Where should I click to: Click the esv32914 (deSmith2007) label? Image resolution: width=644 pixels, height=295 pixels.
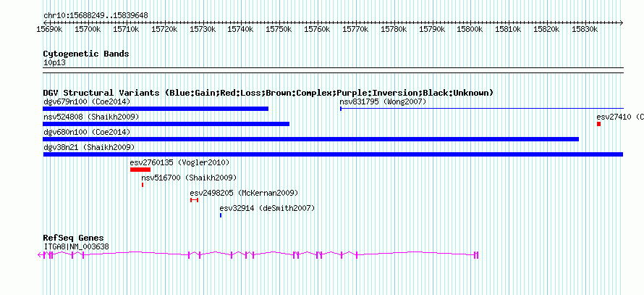[x=268, y=208]
